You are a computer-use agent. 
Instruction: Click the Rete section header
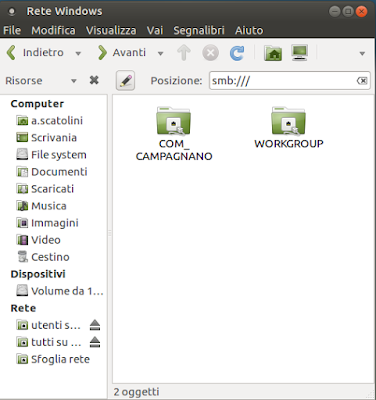[x=23, y=308]
